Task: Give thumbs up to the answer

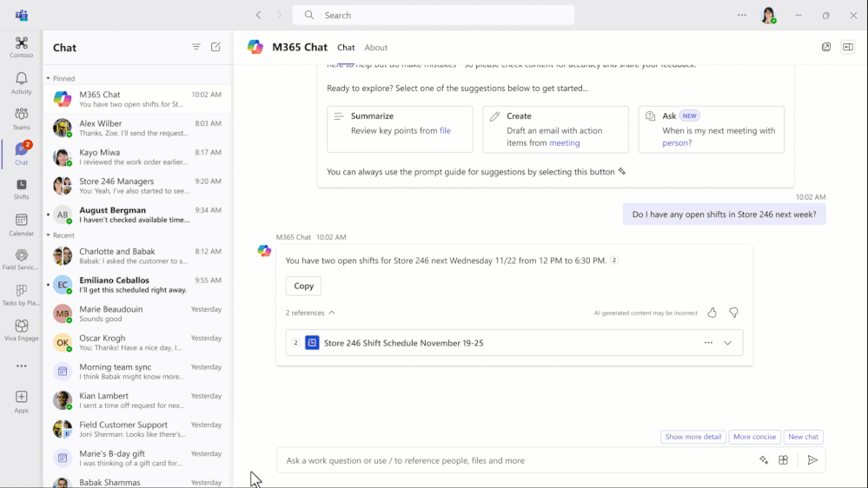Action: 712,313
